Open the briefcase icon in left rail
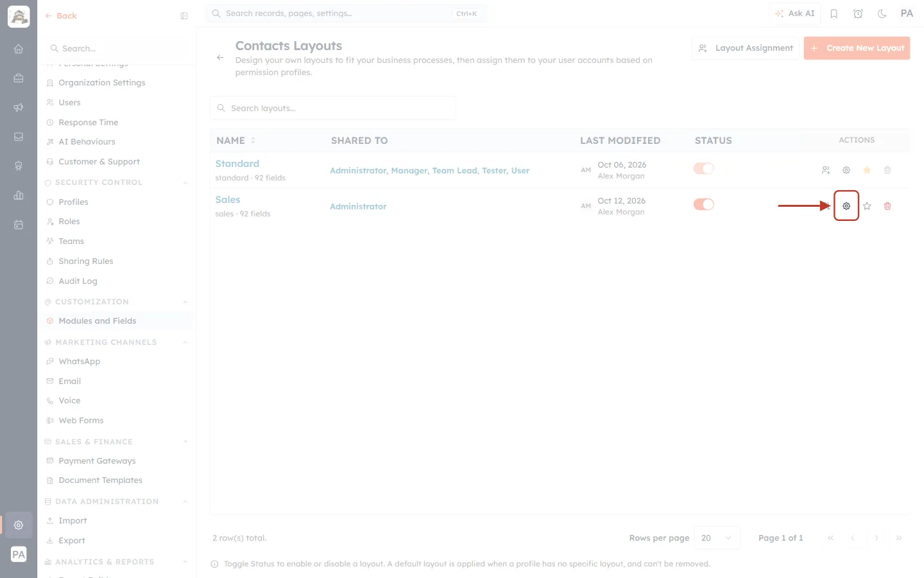The image size is (924, 578). coord(19,78)
